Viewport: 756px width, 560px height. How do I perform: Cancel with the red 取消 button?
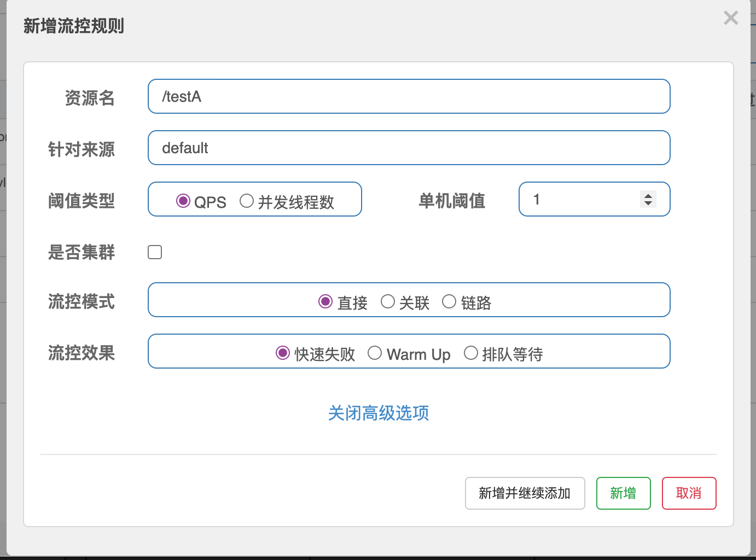pyautogui.click(x=689, y=493)
